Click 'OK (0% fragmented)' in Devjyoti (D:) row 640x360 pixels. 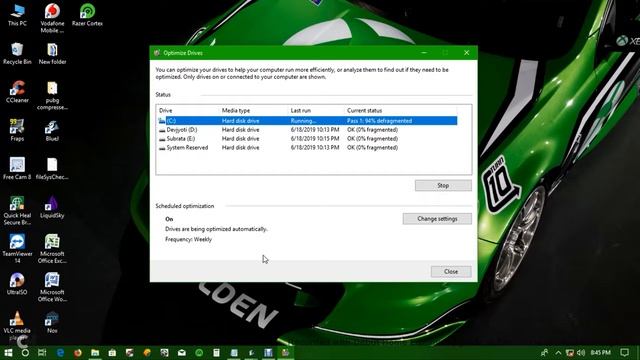372,130
